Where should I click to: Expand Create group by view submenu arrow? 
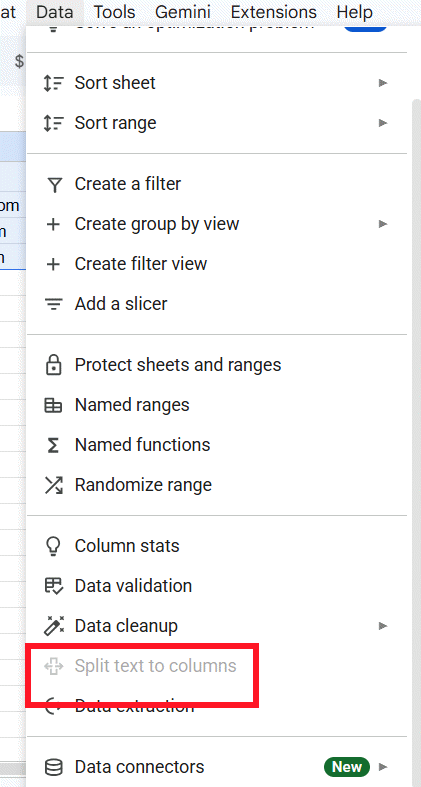(x=383, y=224)
